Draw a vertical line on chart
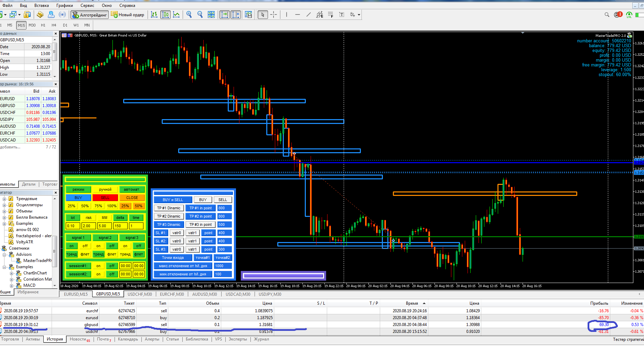Image resolution: width=644 pixels, height=346 pixels. click(287, 14)
